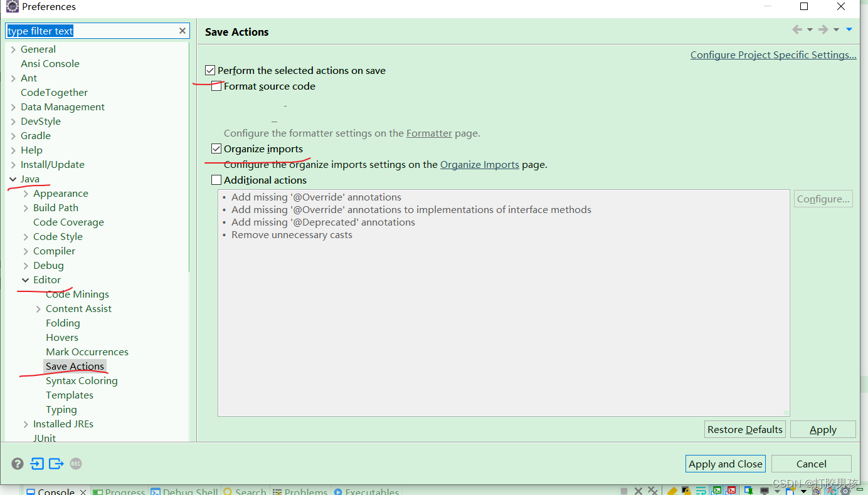Open the Organize Imports page link
Viewport: 868px width, 495px height.
point(480,165)
